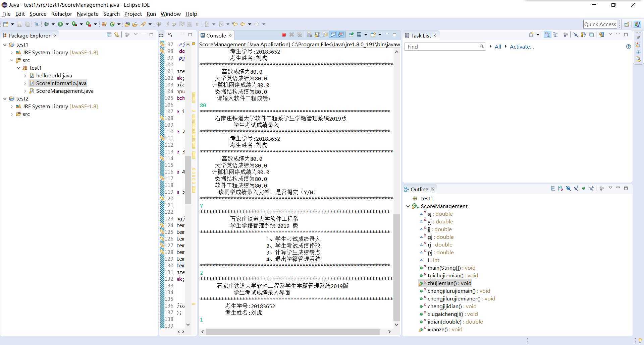Select xuanze() method in Outline
Screen dimensions: 644x345
tap(445, 330)
